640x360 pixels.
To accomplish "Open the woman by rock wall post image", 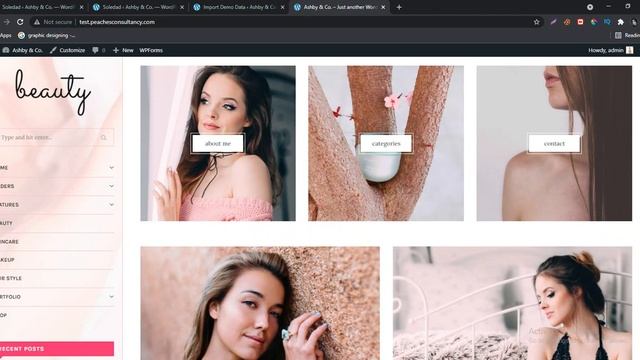I will coord(260,303).
